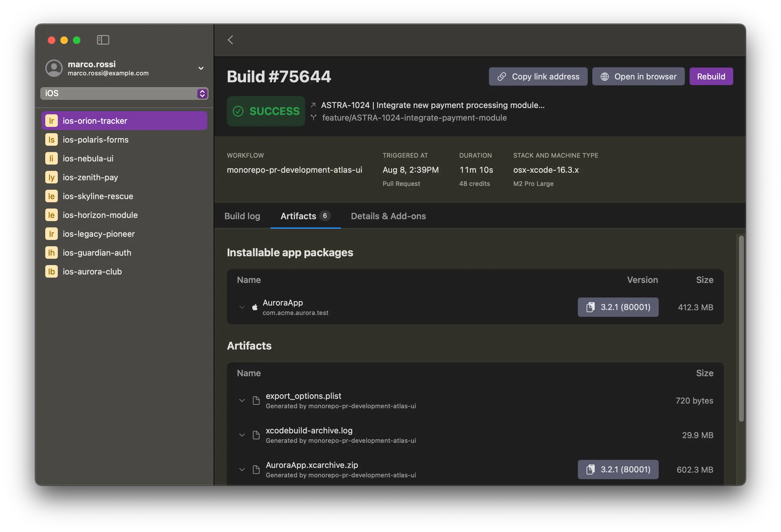Click the ios-guardian-auth app icon
Viewport: 781px width, 532px height.
52,252
